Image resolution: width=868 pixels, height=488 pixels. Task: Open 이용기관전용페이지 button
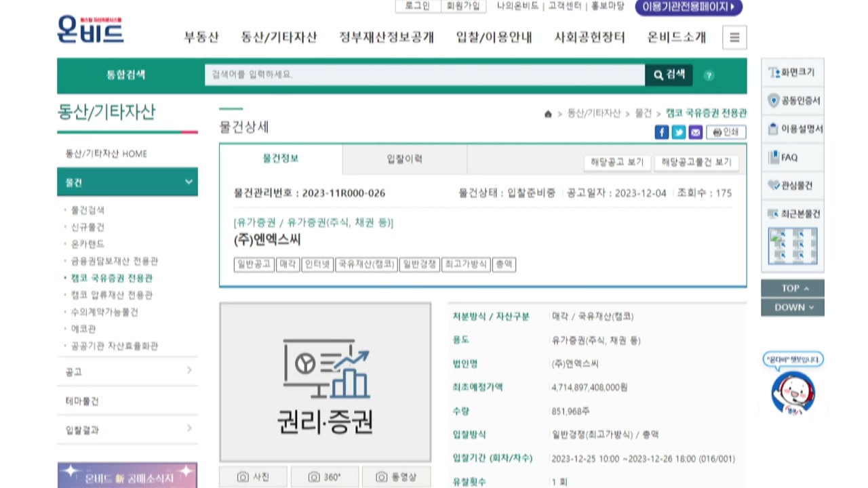(x=689, y=7)
